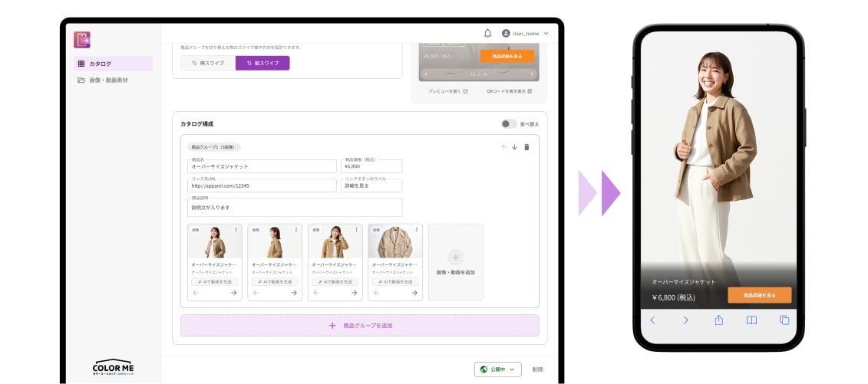This screenshot has height=384, width=868.
Task: Delete product group 1 with trash icon
Action: click(526, 147)
